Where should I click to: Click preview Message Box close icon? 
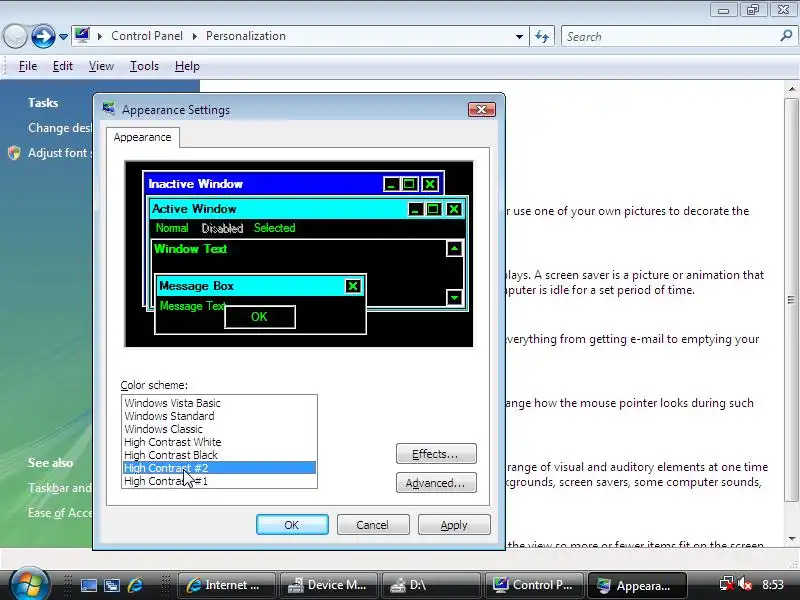(x=353, y=286)
